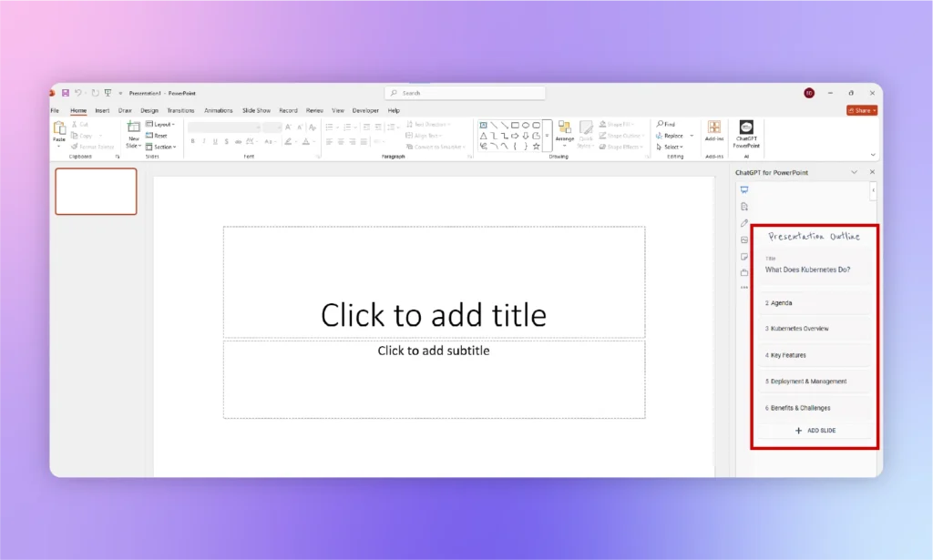Image resolution: width=933 pixels, height=560 pixels.
Task: Switch to the Design tab
Action: [149, 110]
